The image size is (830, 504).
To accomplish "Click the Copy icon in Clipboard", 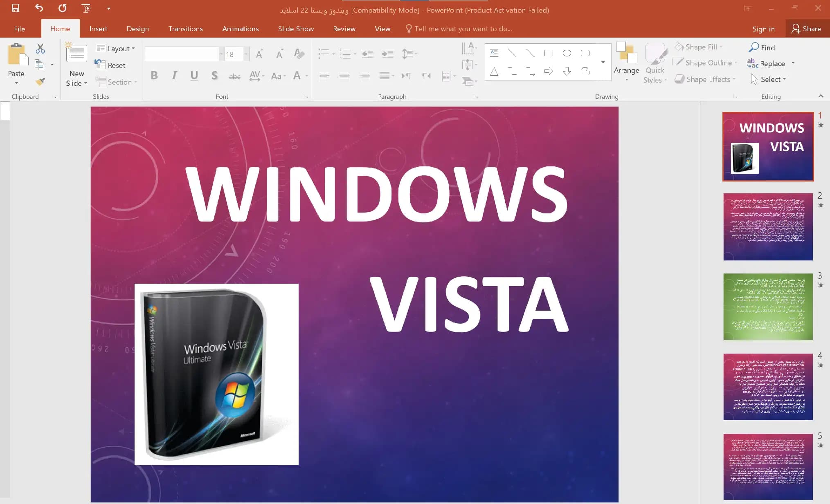I will coord(39,65).
